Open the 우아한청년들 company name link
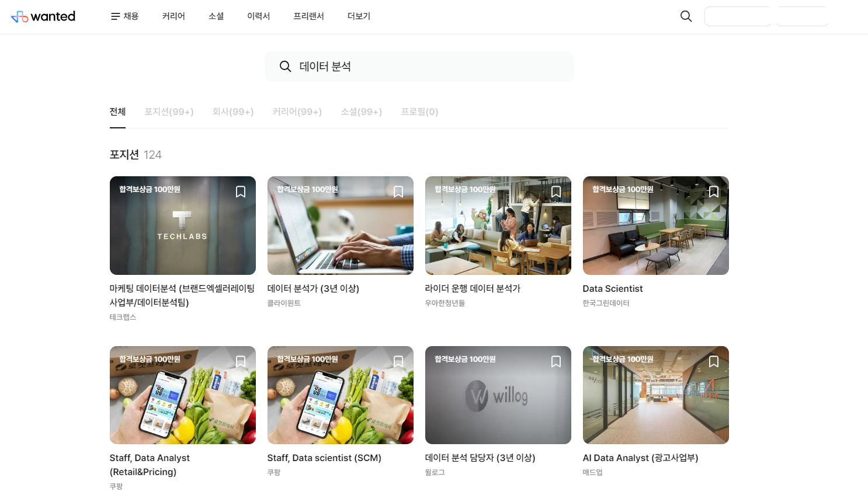This screenshot has width=868, height=499. click(445, 303)
